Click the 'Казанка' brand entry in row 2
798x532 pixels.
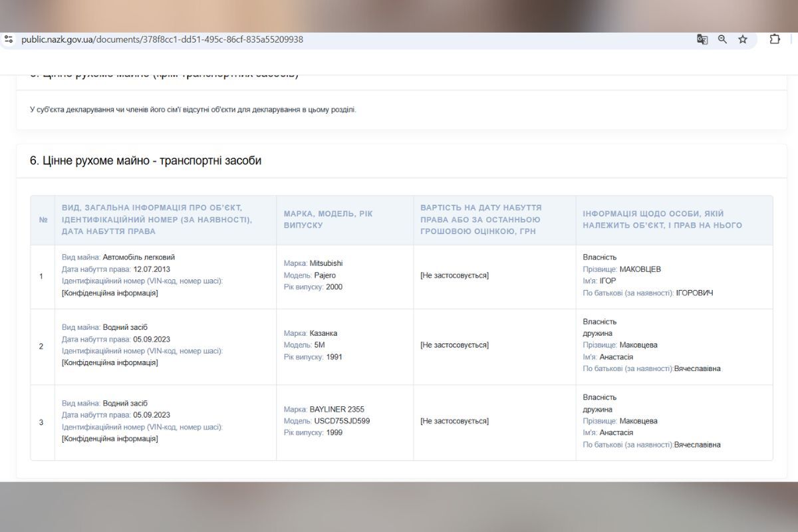pos(323,333)
